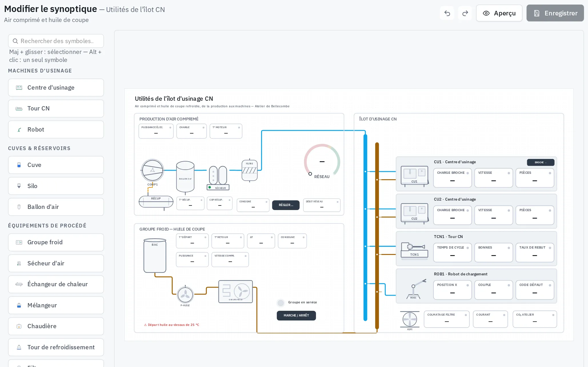Click the Enregistrer save button

(x=555, y=13)
